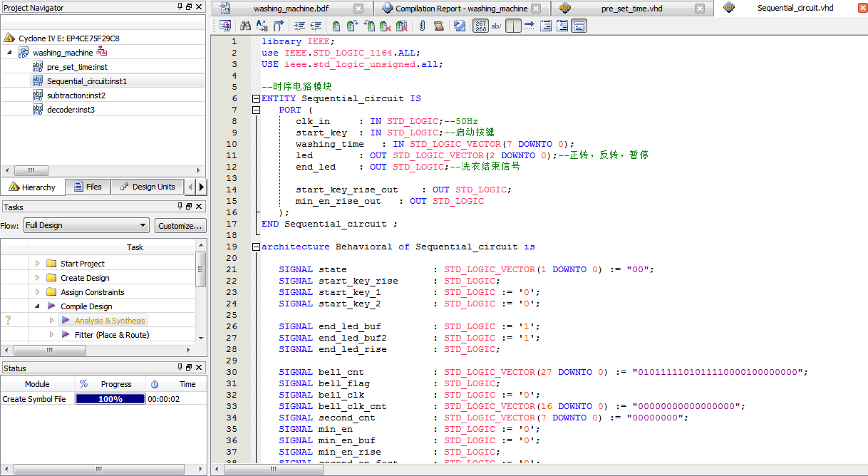The height and width of the screenshot is (476, 868).
Task: Pin the Project Navigator panel
Action: click(180, 7)
